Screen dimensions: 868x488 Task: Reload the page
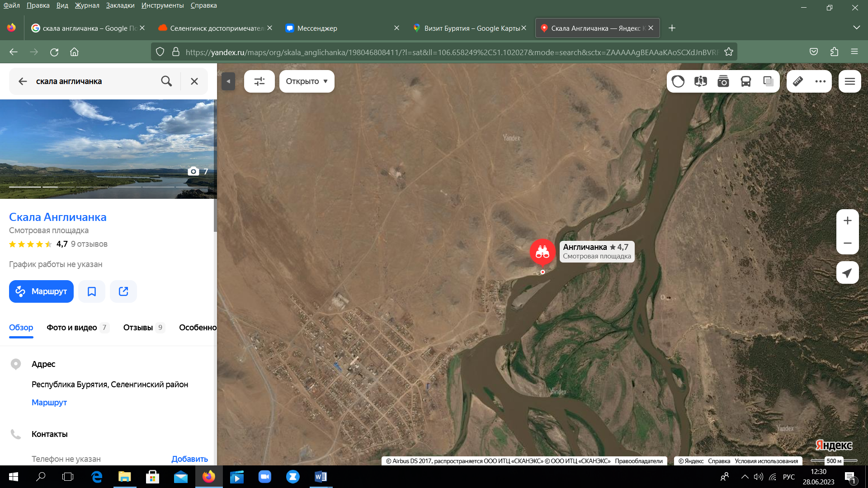(x=54, y=52)
